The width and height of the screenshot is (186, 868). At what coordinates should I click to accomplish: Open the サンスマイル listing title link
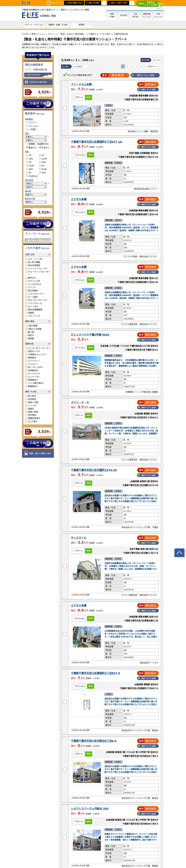tap(78, 538)
